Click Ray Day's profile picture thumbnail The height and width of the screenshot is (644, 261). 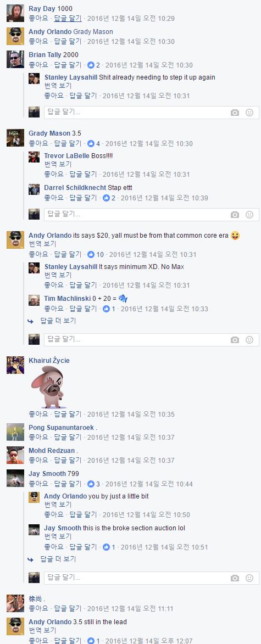pyautogui.click(x=15, y=13)
